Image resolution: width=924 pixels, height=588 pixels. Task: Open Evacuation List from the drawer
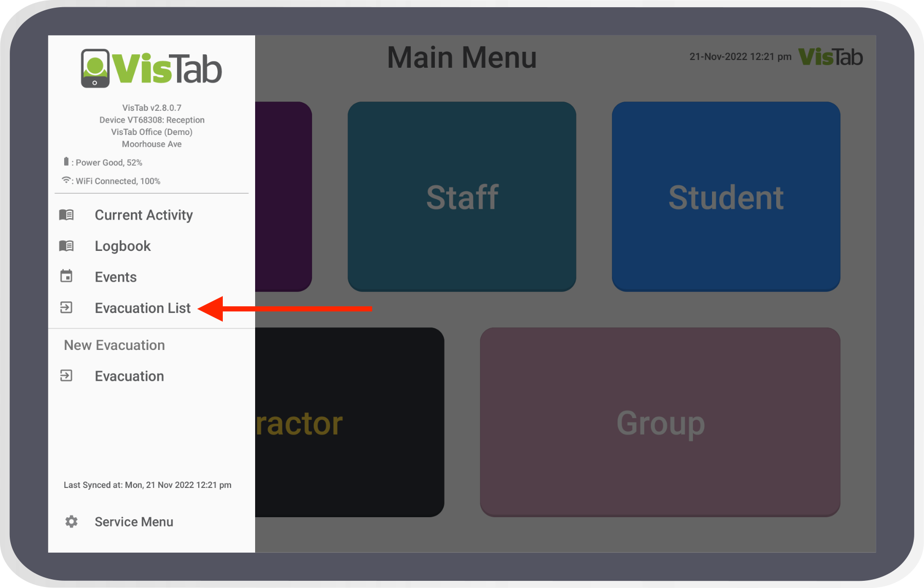143,308
